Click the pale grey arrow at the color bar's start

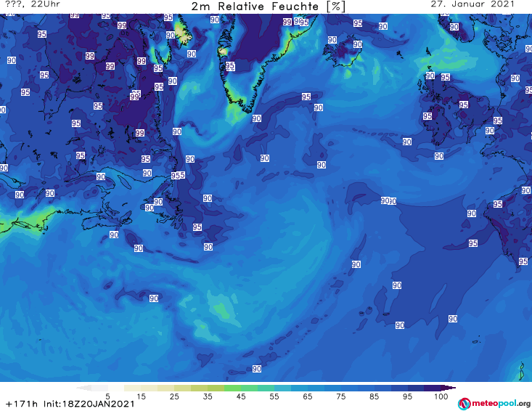pos(83,388)
